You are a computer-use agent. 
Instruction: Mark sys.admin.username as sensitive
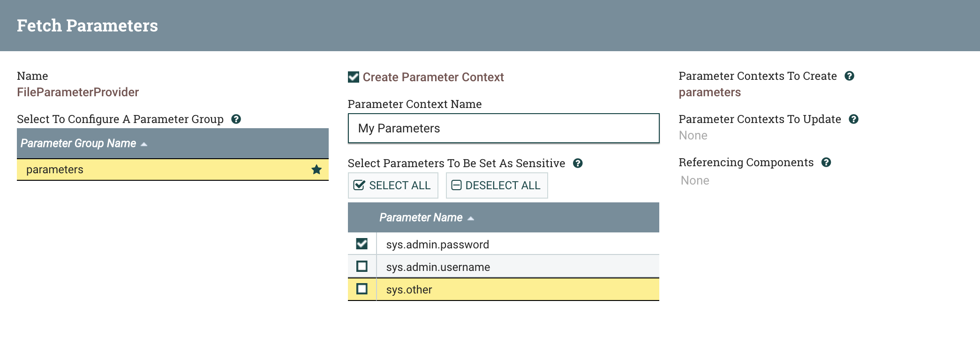[362, 266]
